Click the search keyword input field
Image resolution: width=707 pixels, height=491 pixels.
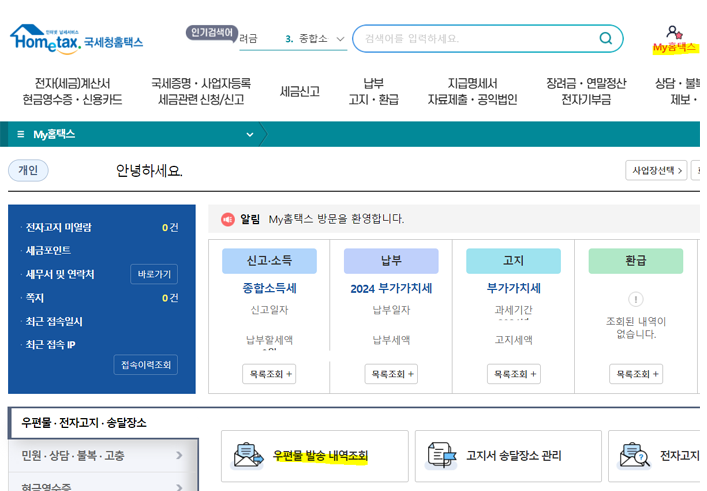click(x=478, y=39)
